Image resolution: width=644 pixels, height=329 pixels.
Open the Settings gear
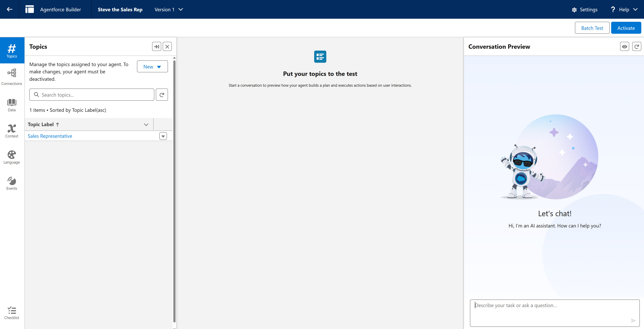click(x=585, y=10)
